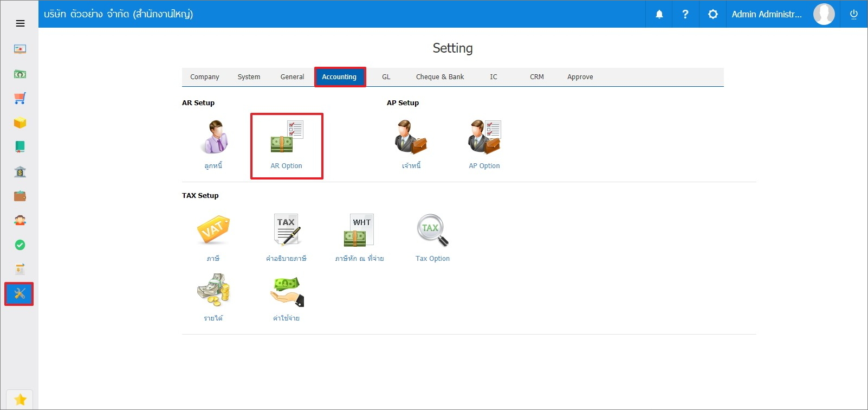Viewport: 868px width, 410px height.
Task: Click the company name in header
Action: point(118,14)
